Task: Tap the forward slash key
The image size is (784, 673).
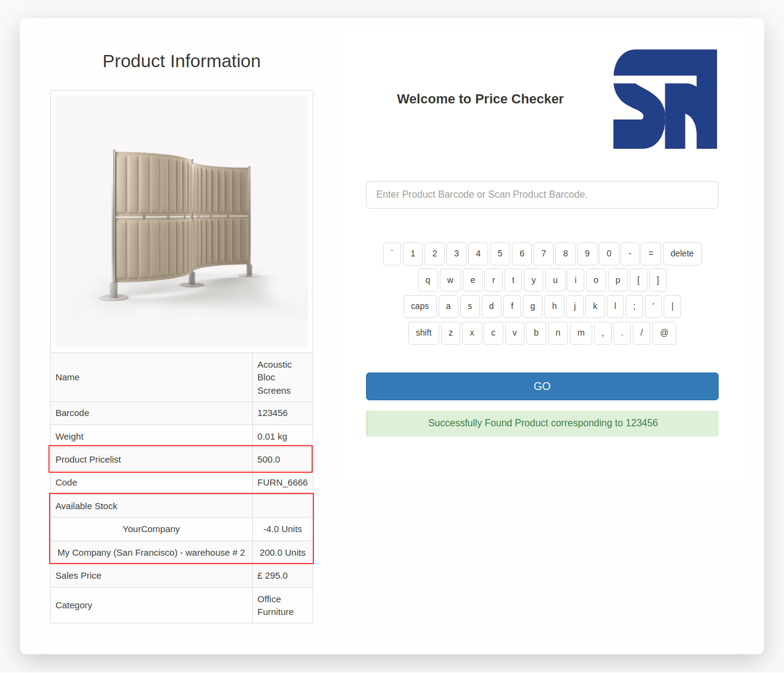Action: [641, 333]
